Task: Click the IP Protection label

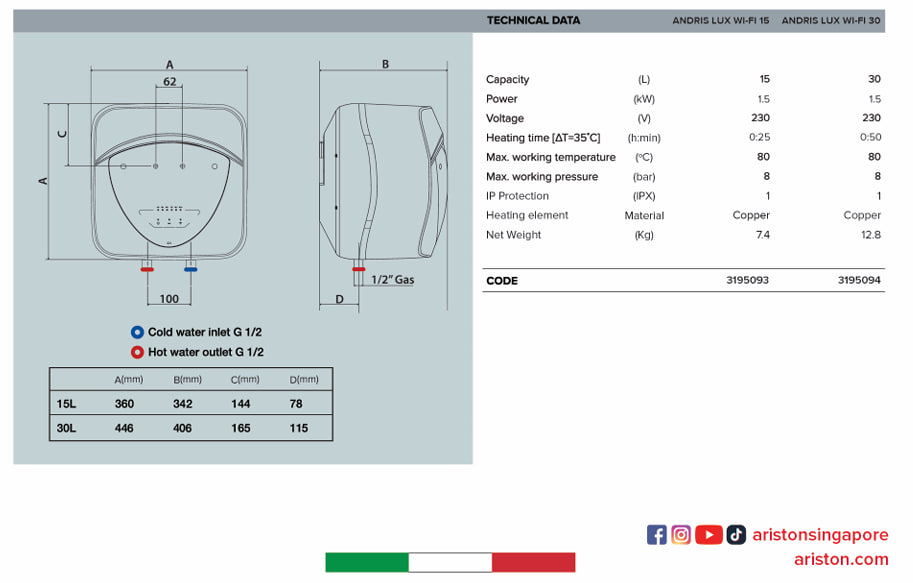Action: (x=518, y=196)
